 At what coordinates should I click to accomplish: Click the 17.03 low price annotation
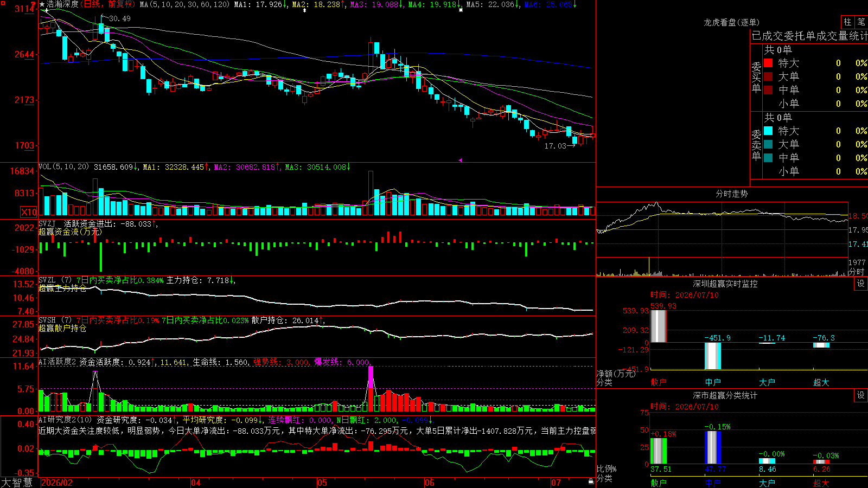(x=556, y=146)
